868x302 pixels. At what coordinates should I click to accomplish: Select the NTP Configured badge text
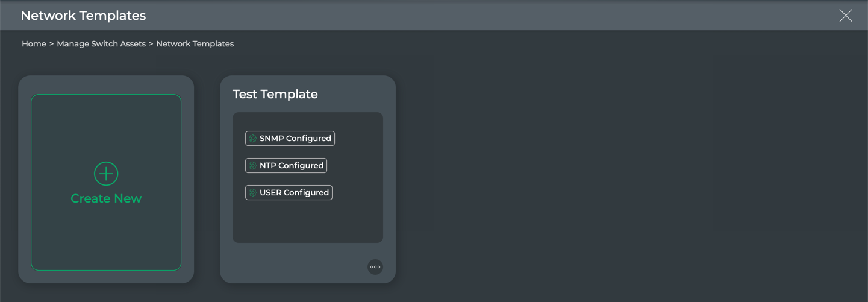[292, 166]
